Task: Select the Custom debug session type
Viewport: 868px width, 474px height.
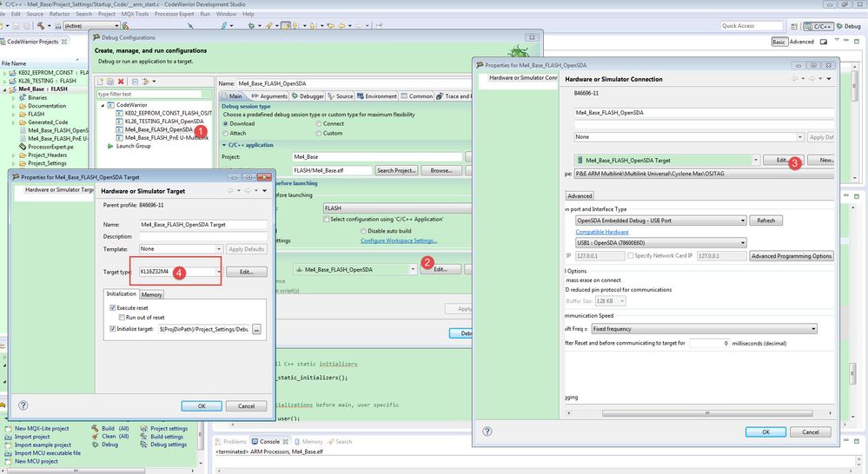Action: point(319,134)
